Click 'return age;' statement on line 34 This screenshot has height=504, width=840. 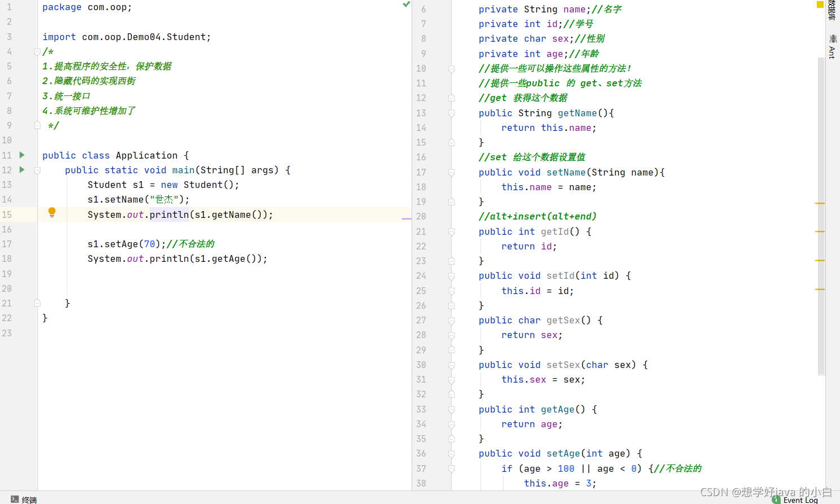coord(532,424)
